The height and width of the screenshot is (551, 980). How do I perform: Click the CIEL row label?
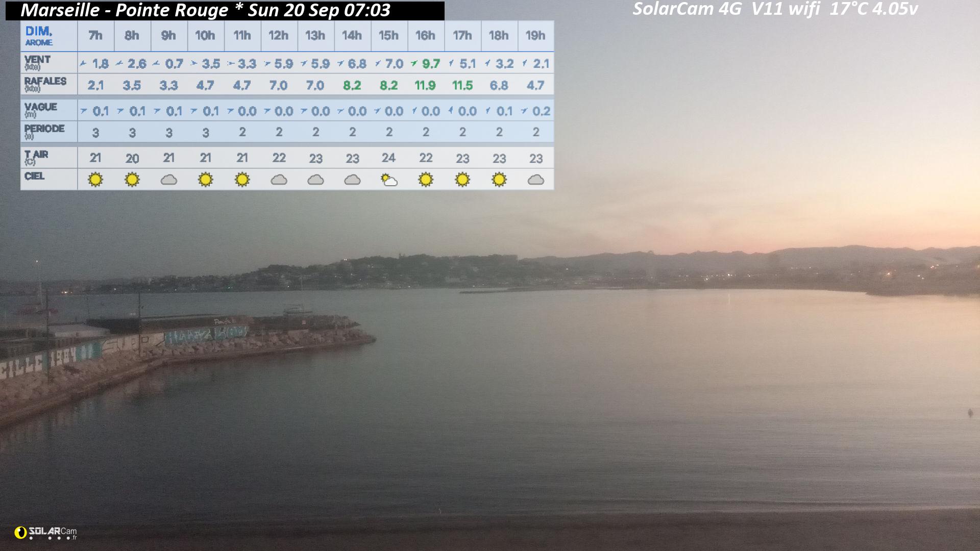coord(34,176)
